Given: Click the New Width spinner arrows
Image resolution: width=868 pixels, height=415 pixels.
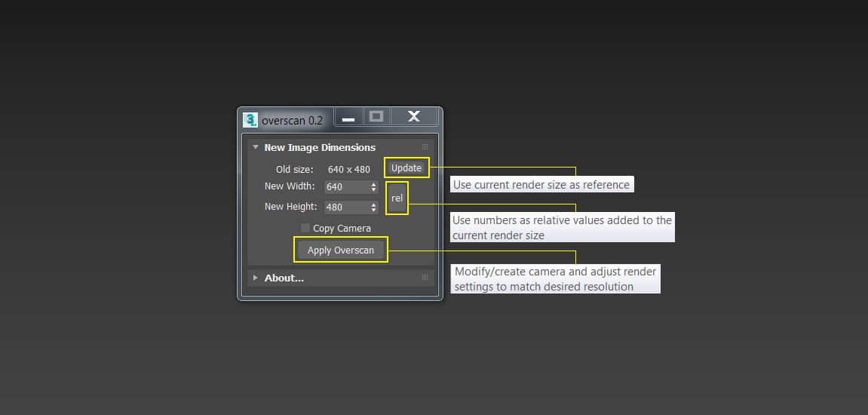Looking at the screenshot, I should click(x=373, y=186).
